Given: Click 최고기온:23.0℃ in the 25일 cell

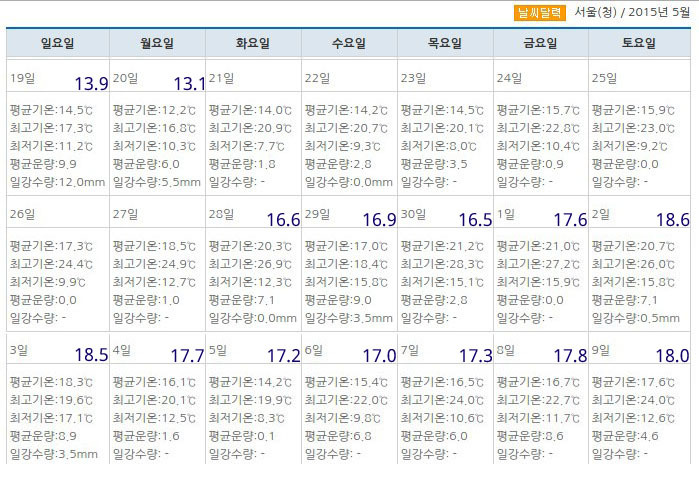Looking at the screenshot, I should click(633, 128).
